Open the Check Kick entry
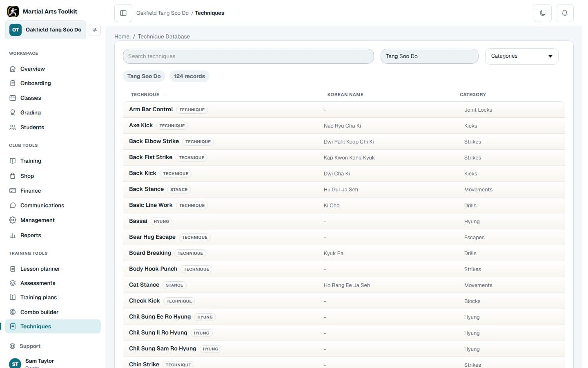The height and width of the screenshot is (368, 588). point(145,301)
